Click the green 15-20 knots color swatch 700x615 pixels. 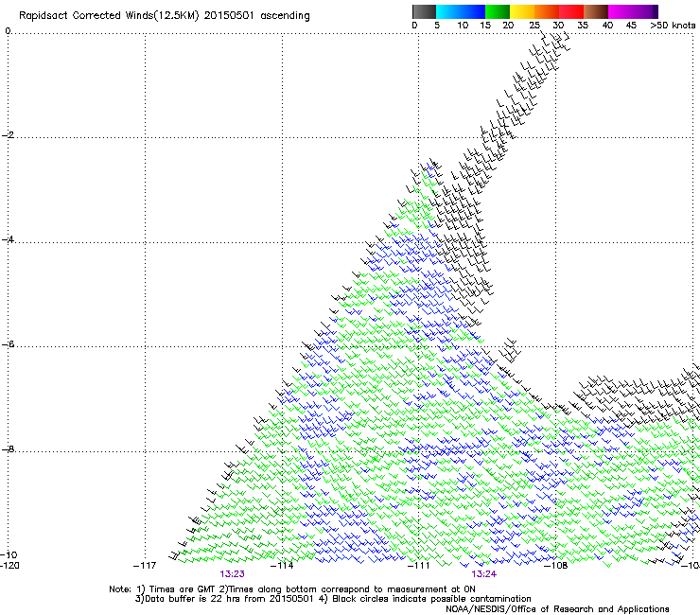pos(498,11)
